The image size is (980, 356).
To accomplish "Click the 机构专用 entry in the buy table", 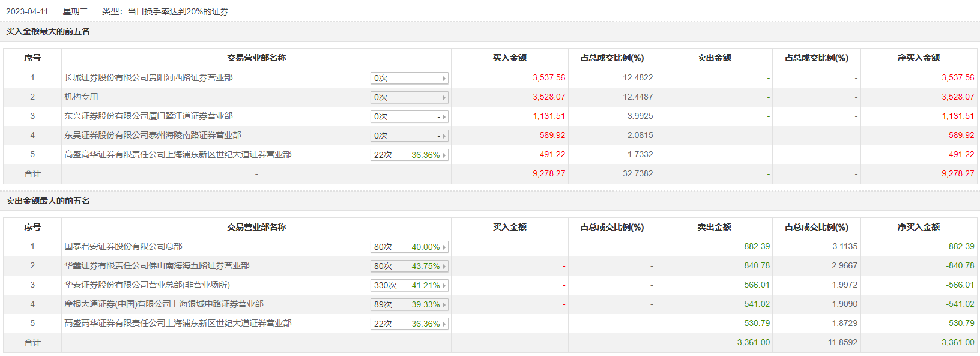I will coord(81,97).
